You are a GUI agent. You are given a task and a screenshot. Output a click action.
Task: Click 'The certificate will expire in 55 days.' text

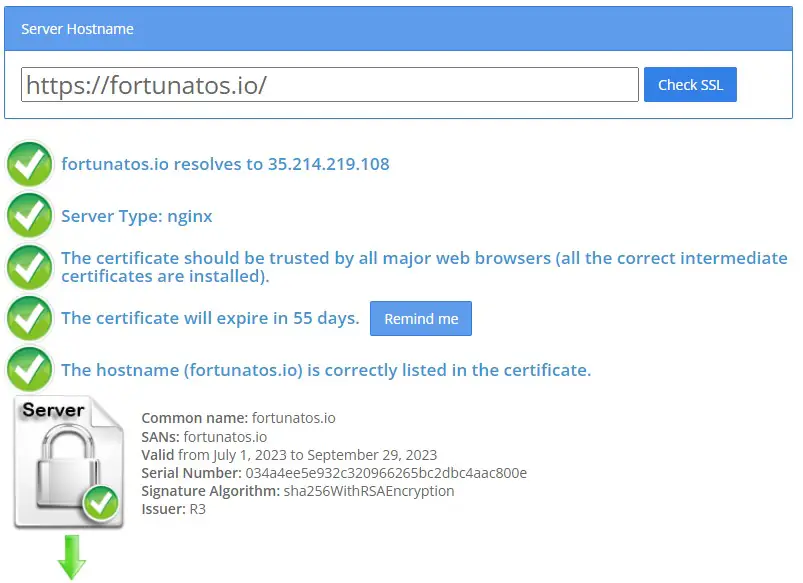pyautogui.click(x=210, y=318)
